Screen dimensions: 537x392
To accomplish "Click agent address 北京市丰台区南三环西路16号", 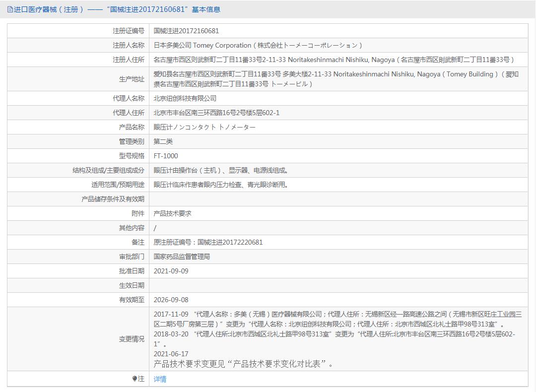I will 216,113.
